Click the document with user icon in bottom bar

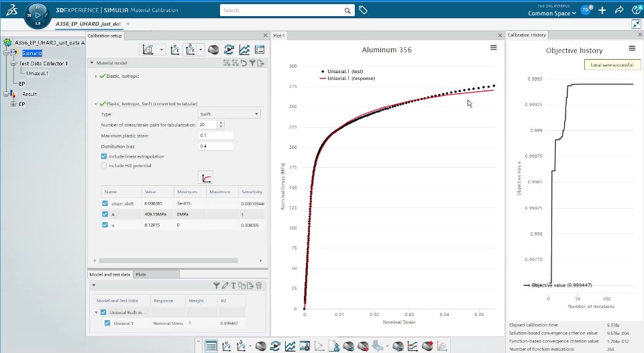click(x=334, y=346)
